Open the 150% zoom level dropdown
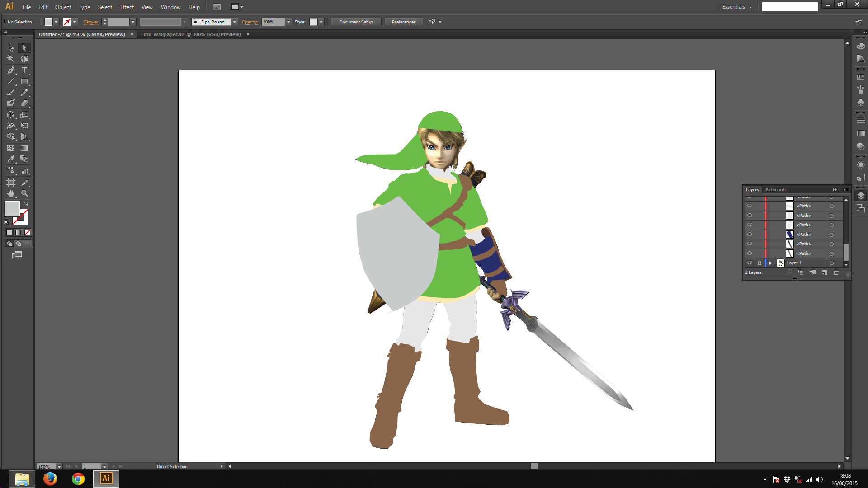Viewport: 868px width, 488px height. pyautogui.click(x=59, y=467)
